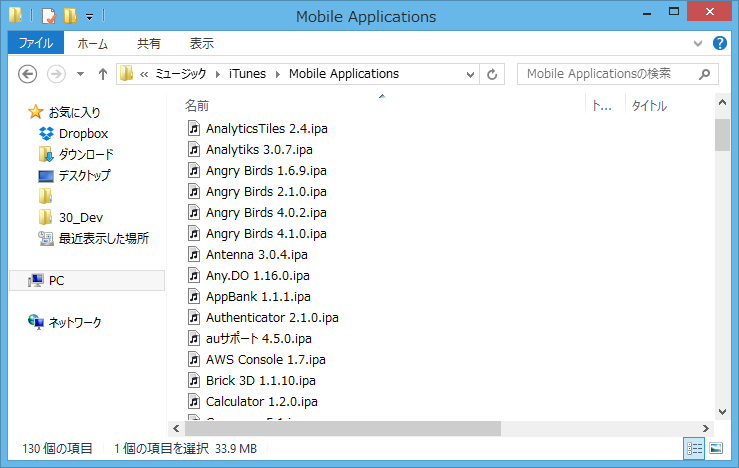Click the Properties quick access icon

(x=49, y=16)
